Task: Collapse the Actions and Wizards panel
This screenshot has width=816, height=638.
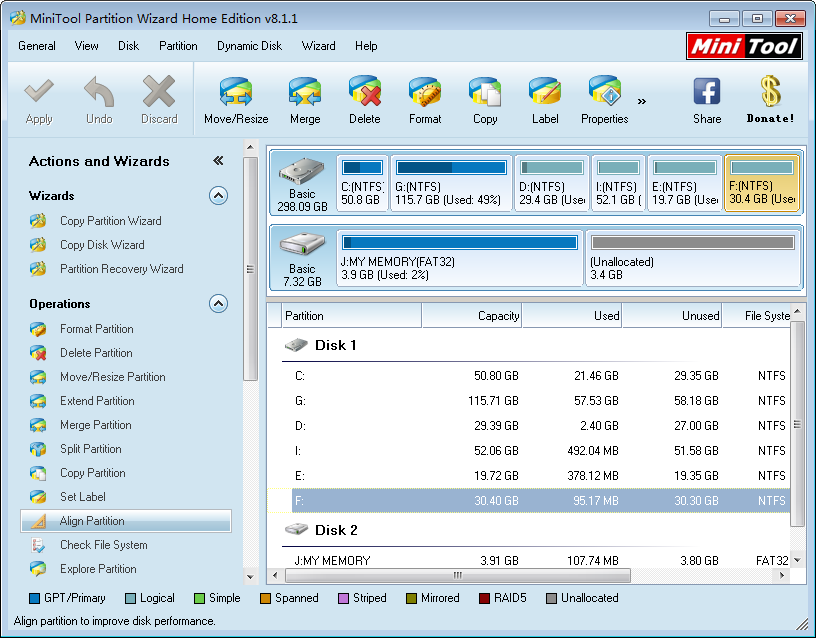Action: click(218, 161)
